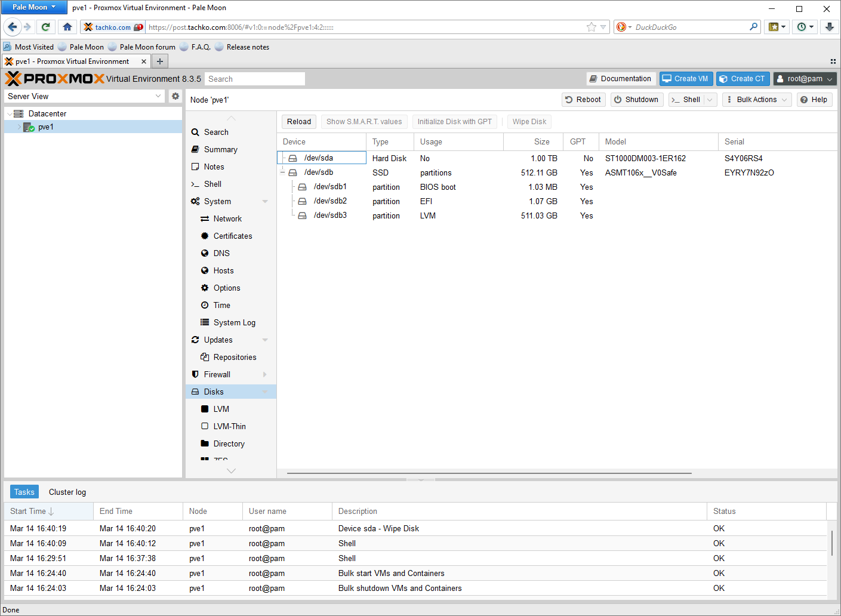Select the 'Device sda - Wipe Disk' task

[416, 528]
